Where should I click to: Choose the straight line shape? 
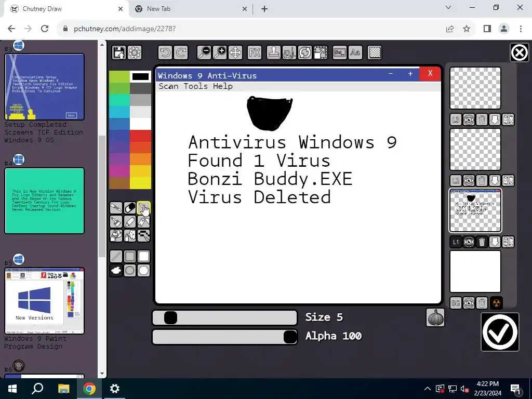[116, 257]
